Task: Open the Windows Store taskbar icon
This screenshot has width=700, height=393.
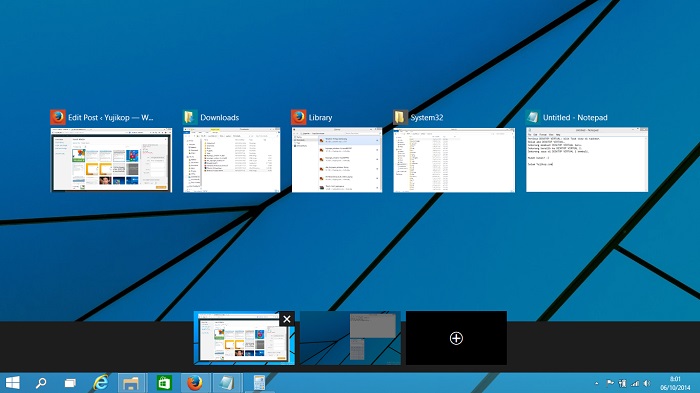Action: click(x=164, y=383)
